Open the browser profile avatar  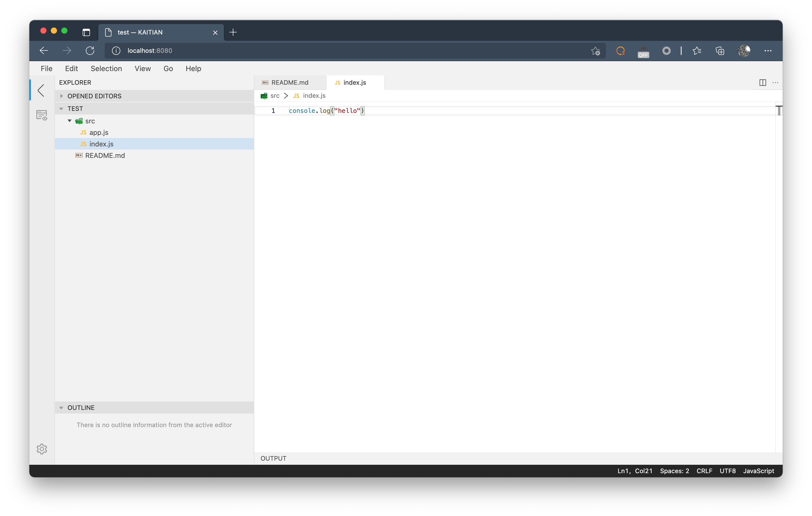[744, 50]
